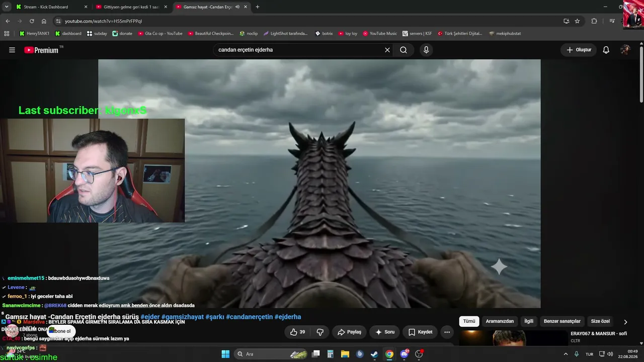Dislike the Gamsız hayat video
Screen dimensions: 644x362
320,332
